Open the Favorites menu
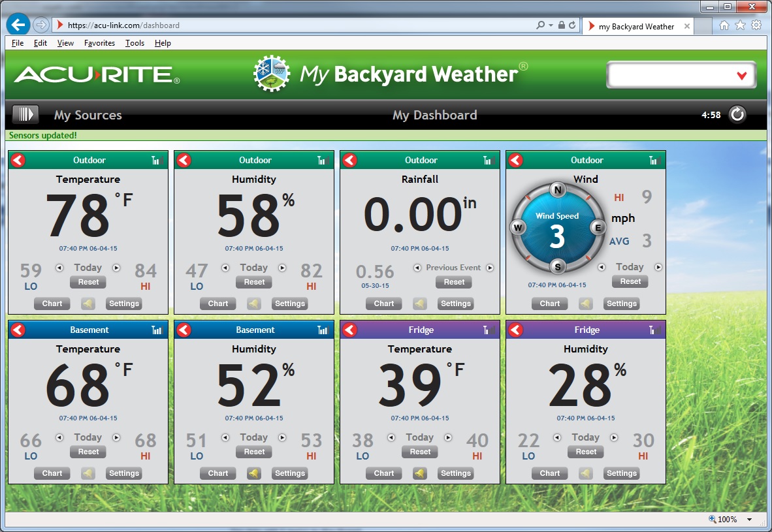 [x=99, y=43]
